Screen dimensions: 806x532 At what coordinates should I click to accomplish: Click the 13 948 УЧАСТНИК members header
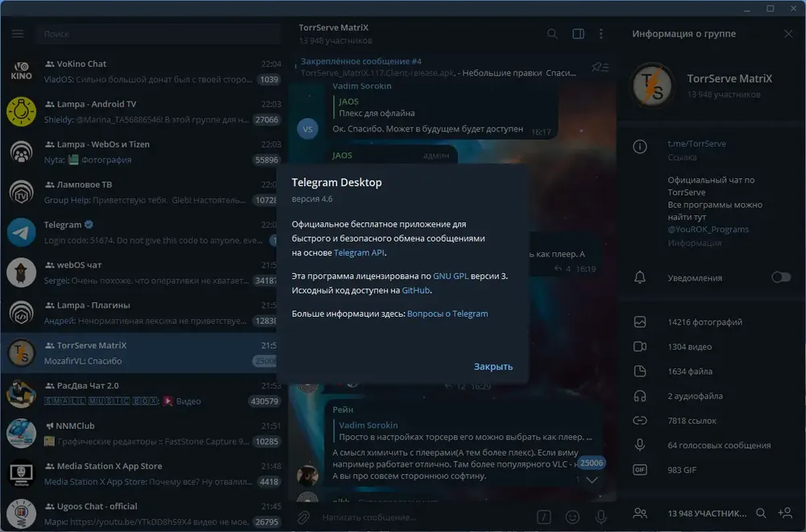707,513
